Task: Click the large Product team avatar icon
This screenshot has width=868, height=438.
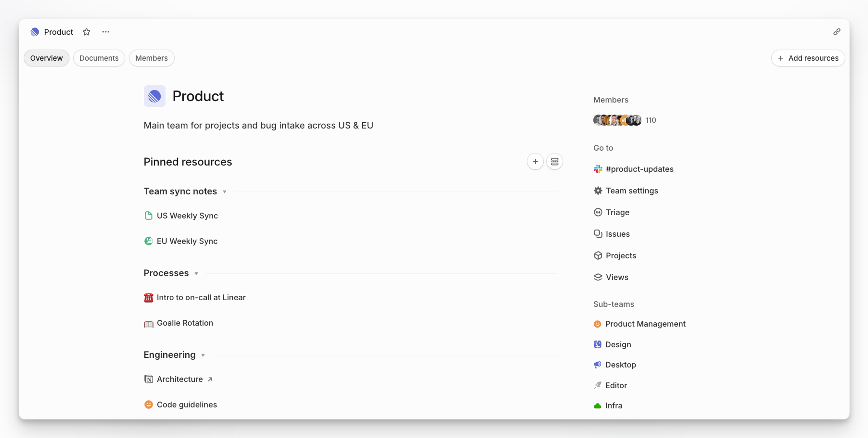Action: tap(155, 96)
